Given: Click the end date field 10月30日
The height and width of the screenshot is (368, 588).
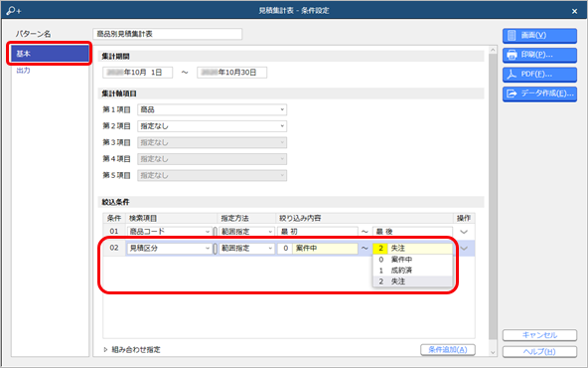Looking at the screenshot, I should pos(231,73).
